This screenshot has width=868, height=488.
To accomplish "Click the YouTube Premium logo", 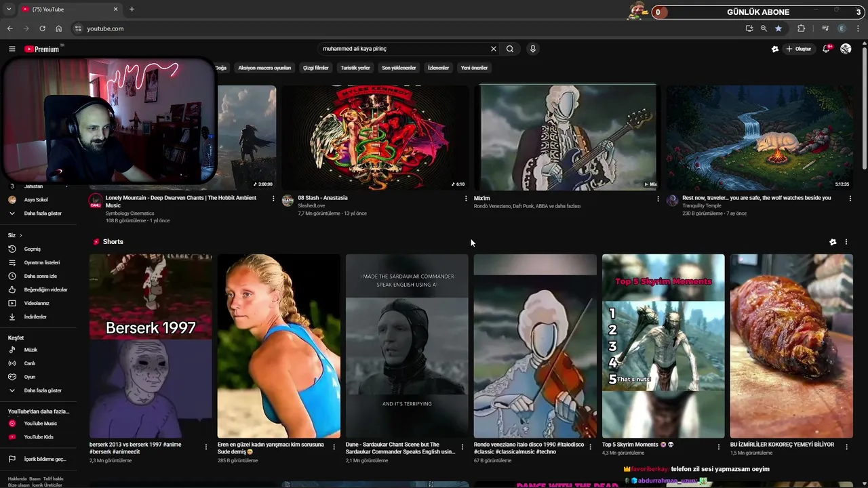I will point(42,49).
